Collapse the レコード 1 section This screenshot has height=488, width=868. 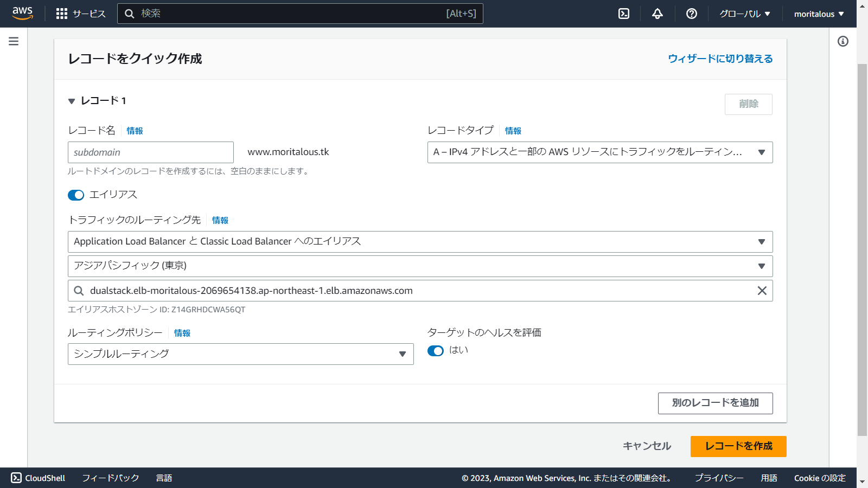click(72, 101)
